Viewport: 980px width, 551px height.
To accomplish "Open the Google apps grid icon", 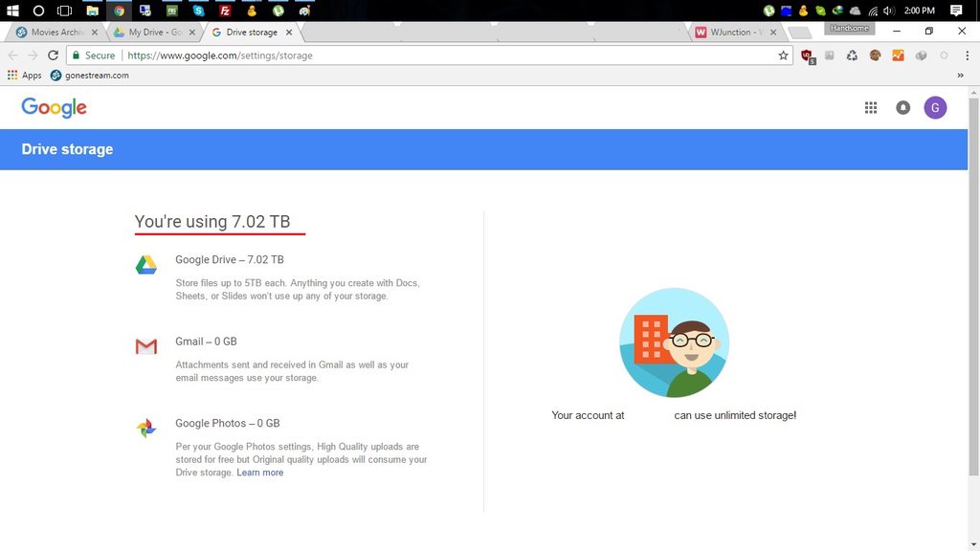I will [871, 108].
